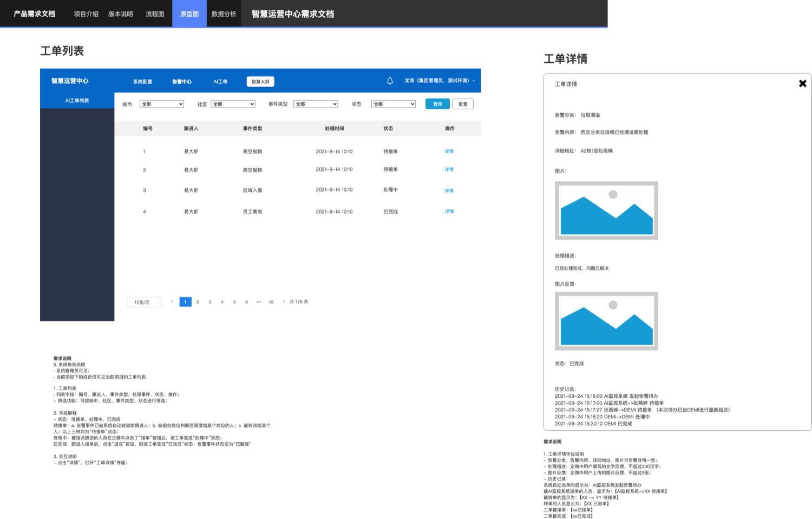Go to previous page arrow in pagination
The image size is (812, 519).
tap(172, 302)
